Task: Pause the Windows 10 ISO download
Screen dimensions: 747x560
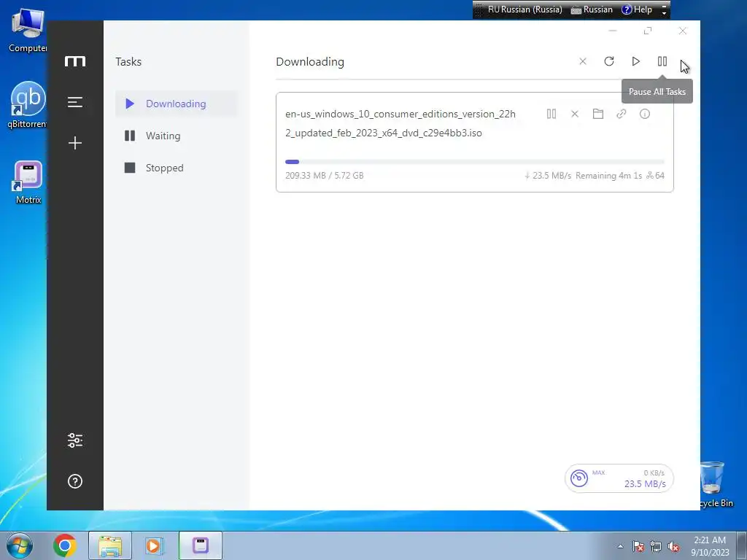Action: pos(551,114)
